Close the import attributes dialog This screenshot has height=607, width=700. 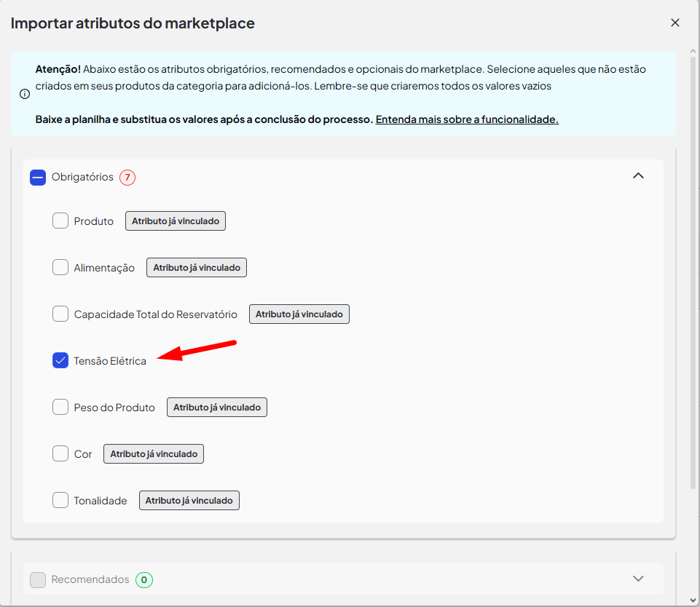click(675, 23)
